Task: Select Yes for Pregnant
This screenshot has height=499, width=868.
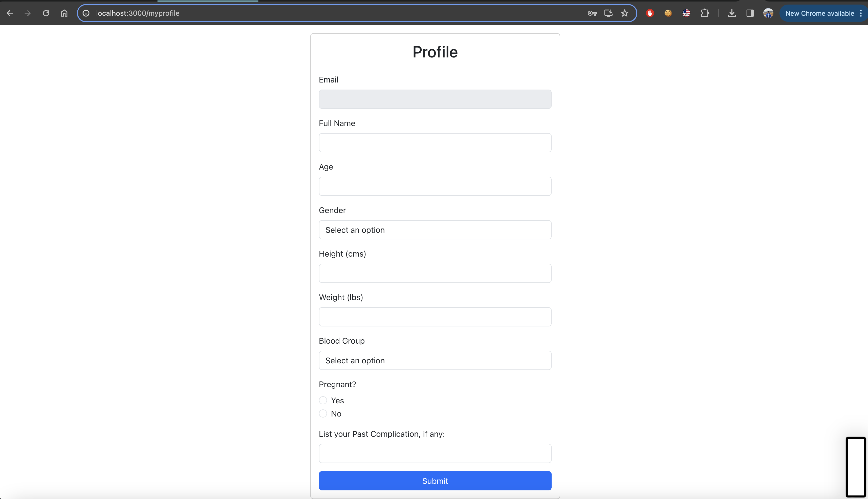Action: point(323,400)
